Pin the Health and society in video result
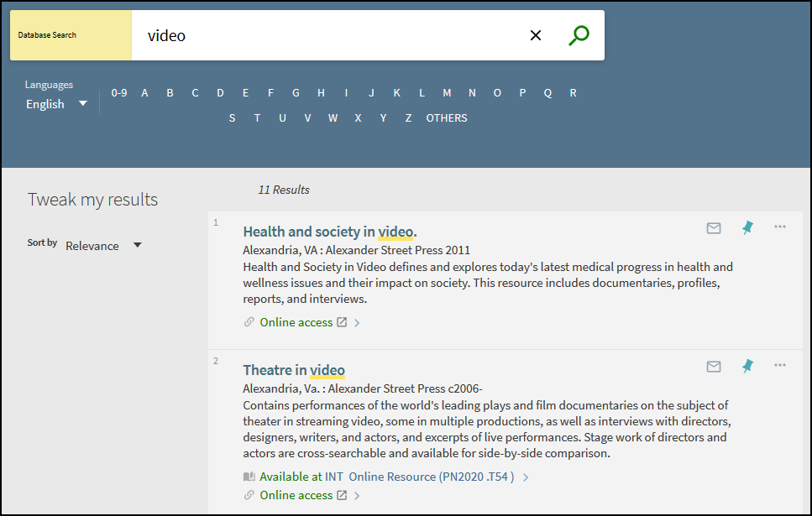This screenshot has width=812, height=516. click(747, 227)
